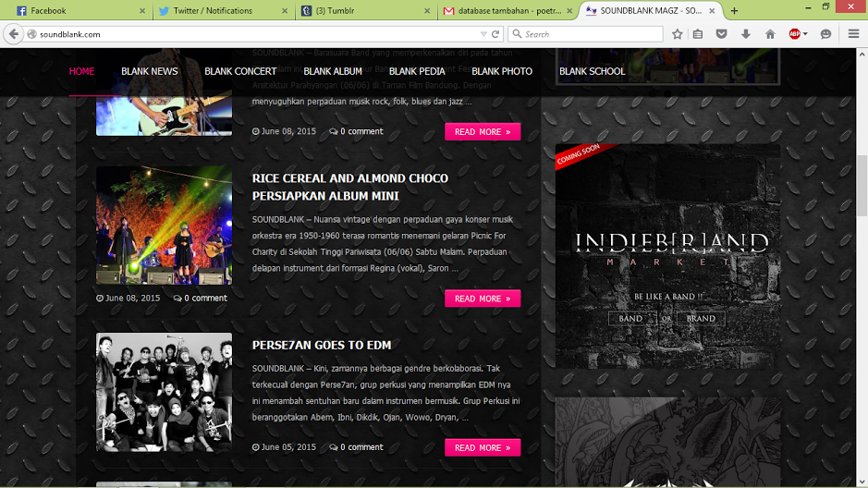Image resolution: width=868 pixels, height=488 pixels.
Task: Open the BLANK NEWS menu
Action: (x=150, y=71)
